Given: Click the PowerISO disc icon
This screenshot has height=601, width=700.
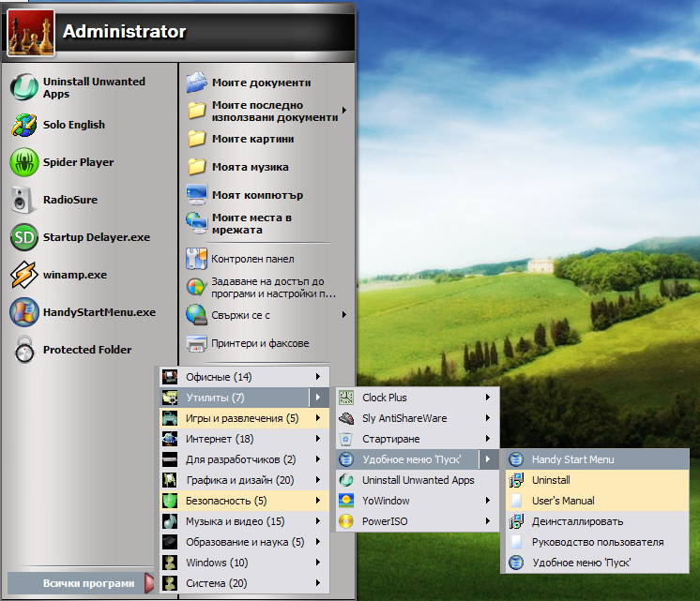Looking at the screenshot, I should [346, 521].
